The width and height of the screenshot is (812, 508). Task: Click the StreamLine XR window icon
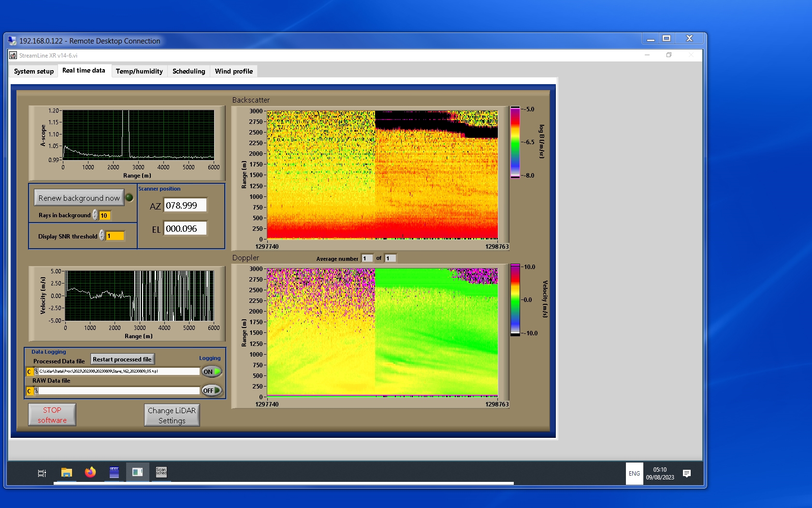click(13, 56)
